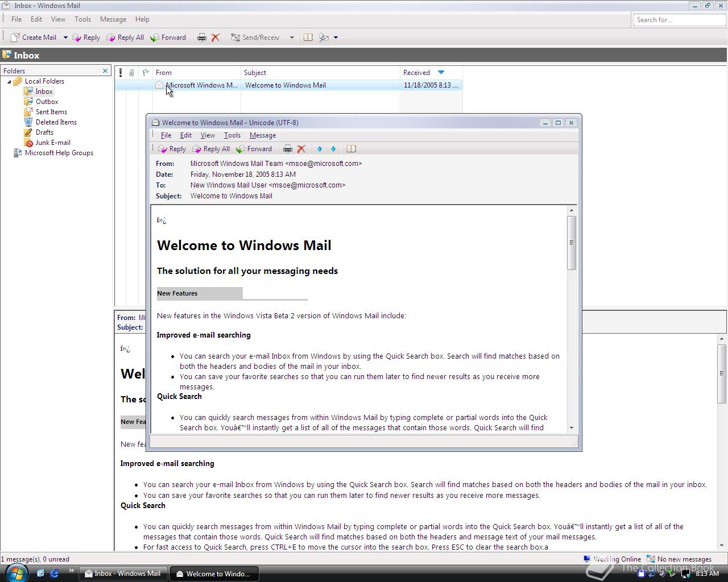Switch to Inbox - Windows Mail taskbar button
Screen dimensions: 728x582
(123, 573)
